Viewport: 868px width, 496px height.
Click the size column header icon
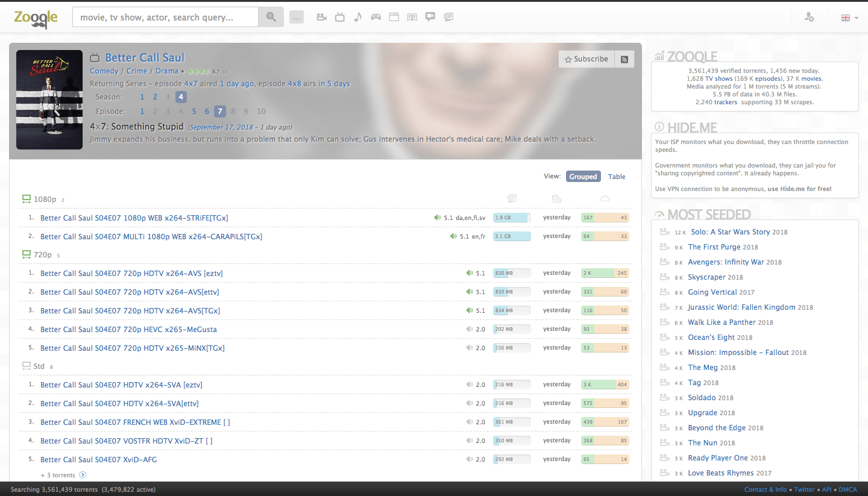(512, 199)
